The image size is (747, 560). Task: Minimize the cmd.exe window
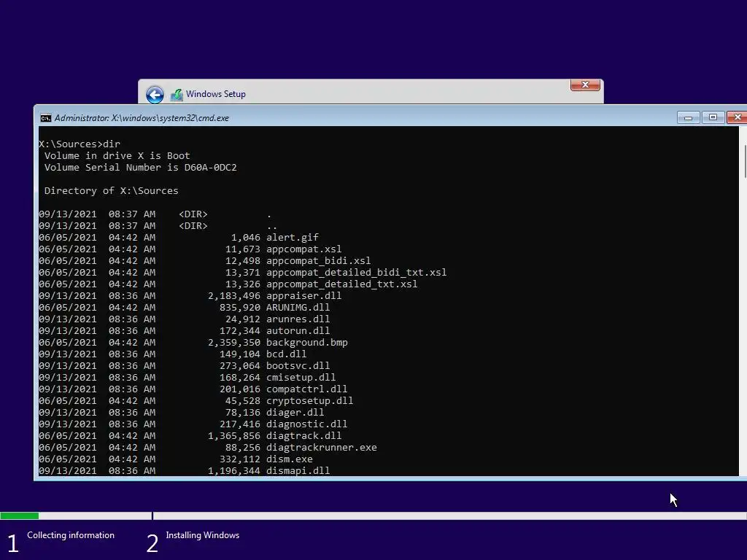pyautogui.click(x=689, y=117)
